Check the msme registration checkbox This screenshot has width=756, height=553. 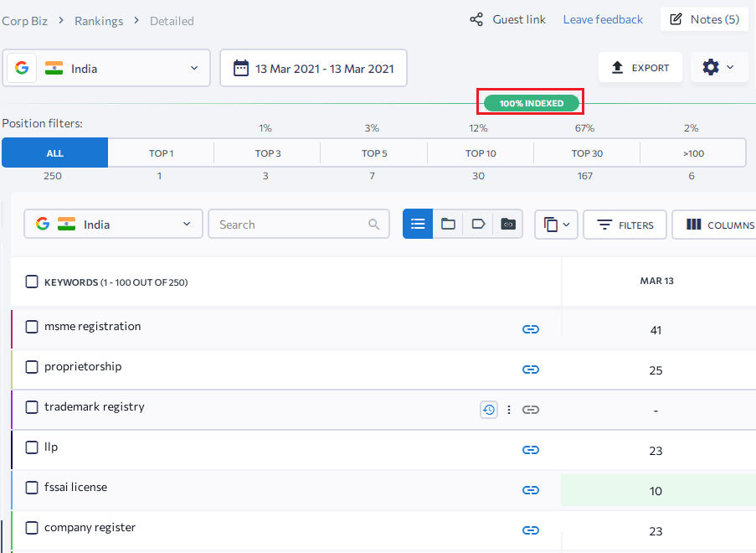[x=32, y=327]
